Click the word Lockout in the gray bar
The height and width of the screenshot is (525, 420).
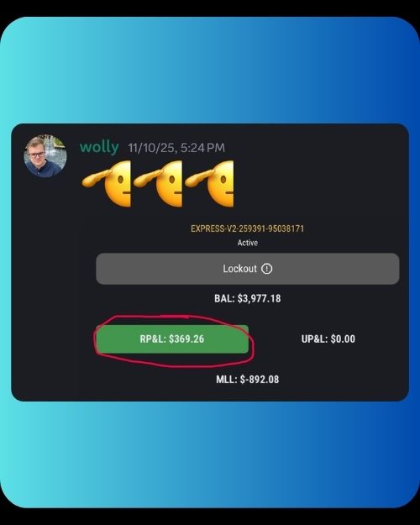pyautogui.click(x=239, y=269)
